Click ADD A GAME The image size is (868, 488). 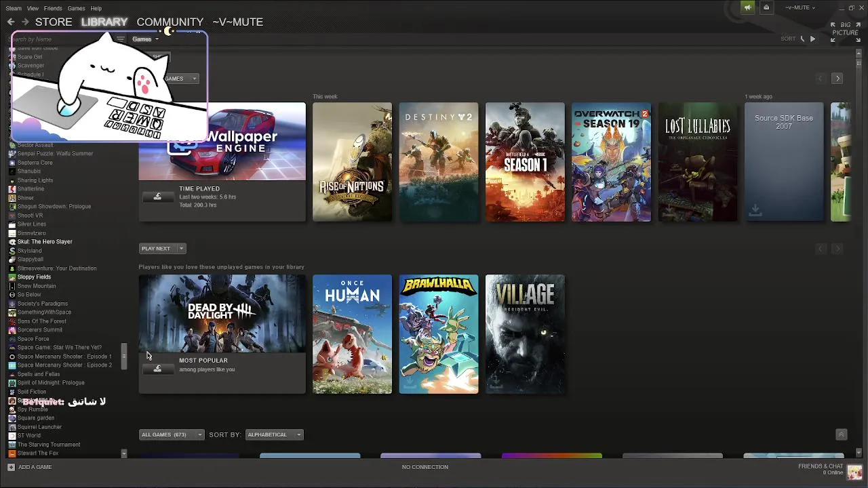35,467
